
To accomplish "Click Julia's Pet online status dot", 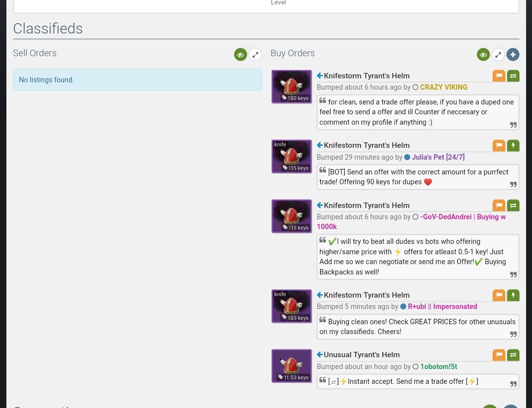I will [407, 157].
